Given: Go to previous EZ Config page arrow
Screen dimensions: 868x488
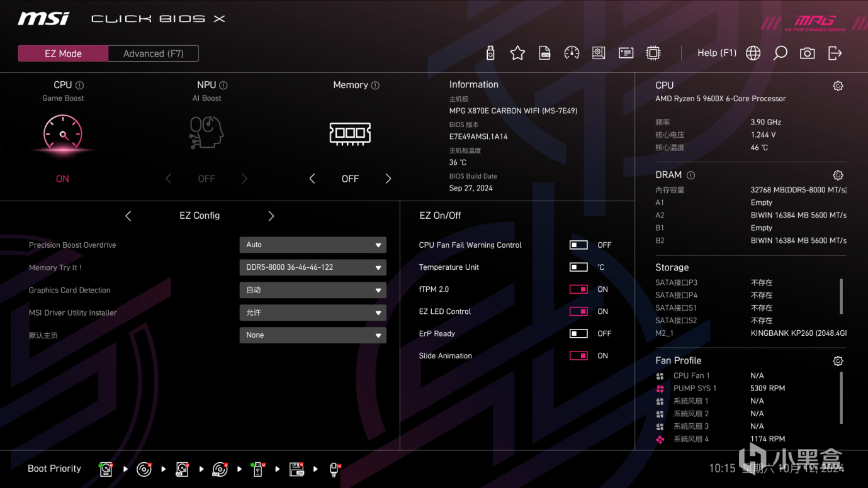Looking at the screenshot, I should click(128, 216).
